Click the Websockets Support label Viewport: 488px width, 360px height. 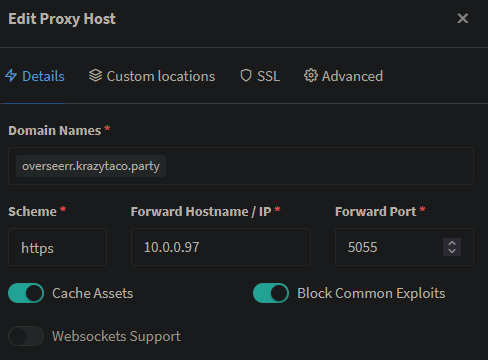click(116, 336)
